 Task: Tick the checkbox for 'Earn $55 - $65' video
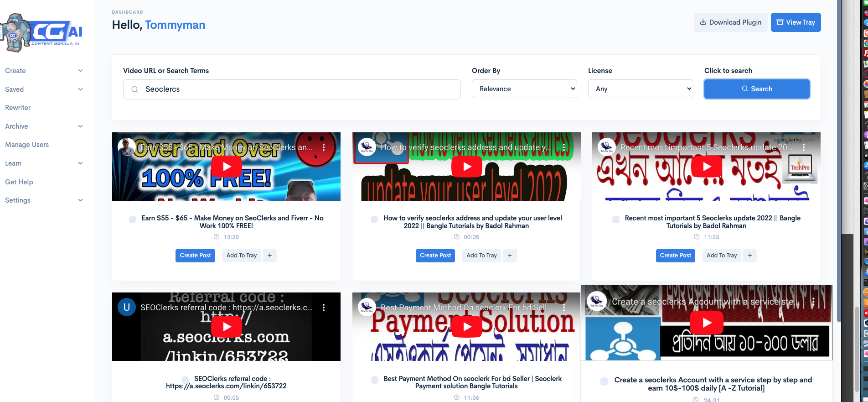tap(133, 219)
